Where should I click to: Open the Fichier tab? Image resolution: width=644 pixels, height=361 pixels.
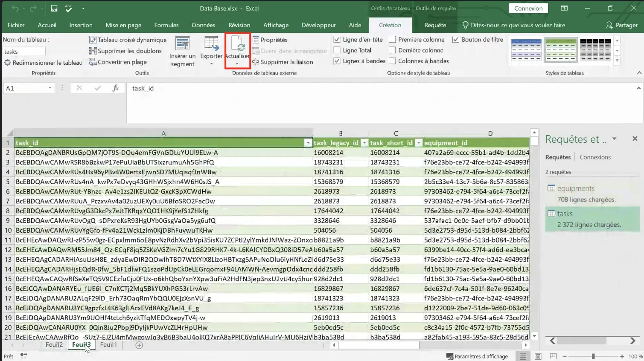coord(16,25)
